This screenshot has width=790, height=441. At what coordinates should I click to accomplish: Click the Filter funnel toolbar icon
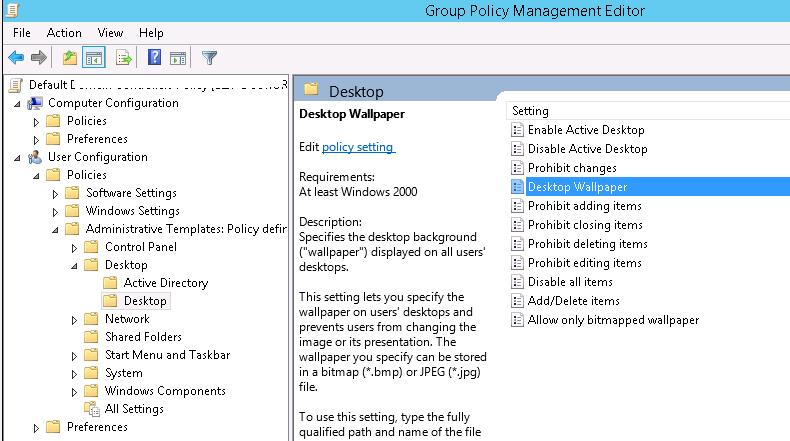tap(209, 58)
